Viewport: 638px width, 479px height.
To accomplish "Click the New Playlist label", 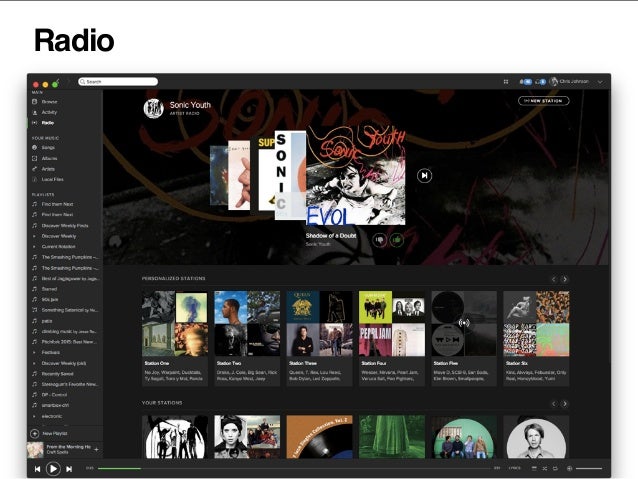I will coord(55,434).
